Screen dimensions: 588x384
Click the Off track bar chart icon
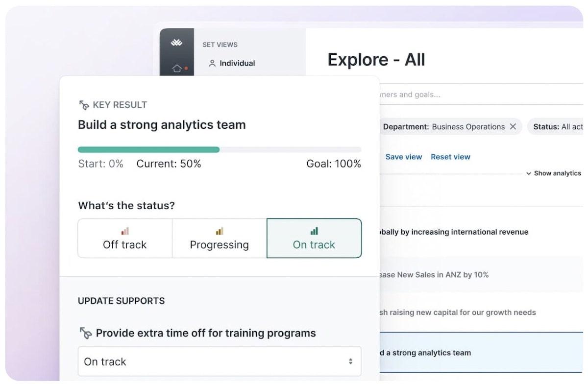[125, 231]
